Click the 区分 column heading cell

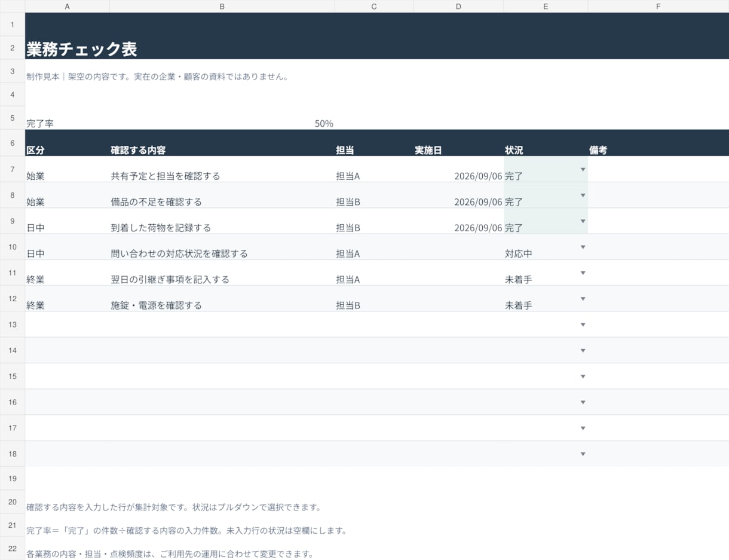67,143
